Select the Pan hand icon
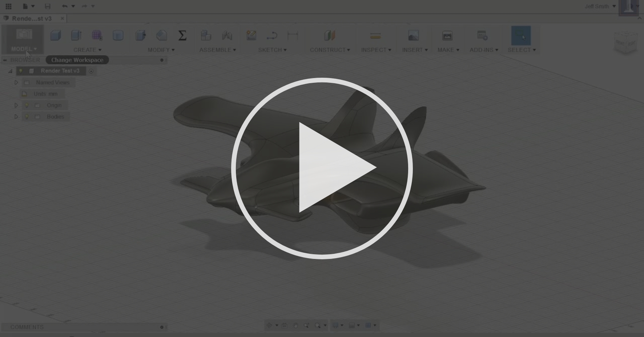Viewport: 644px width, 337px height. pos(295,325)
